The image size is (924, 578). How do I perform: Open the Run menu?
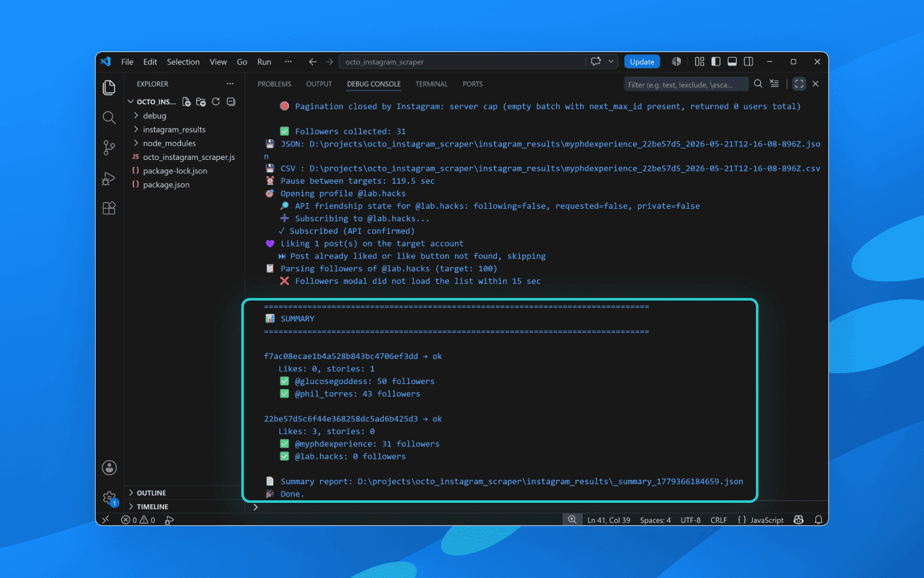coord(264,62)
